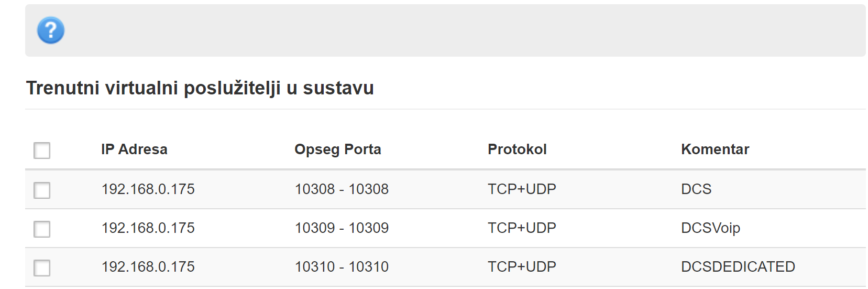
Task: Click the gray help banner area
Action: 445,30
